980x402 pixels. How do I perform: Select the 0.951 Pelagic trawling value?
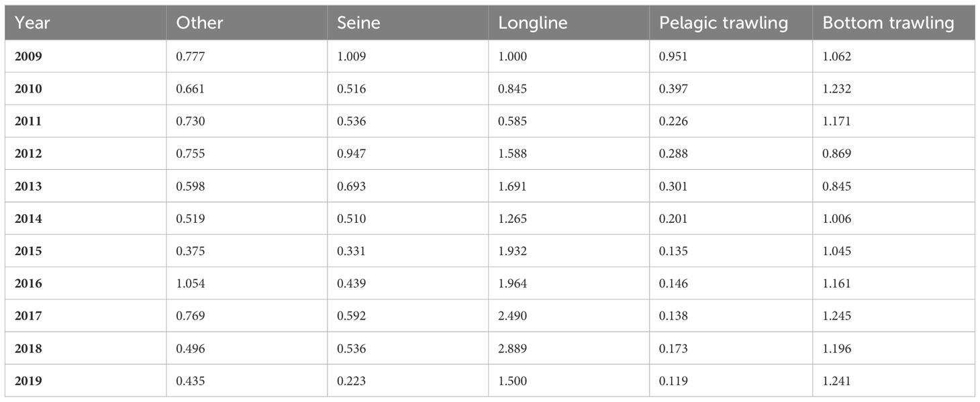(673, 57)
